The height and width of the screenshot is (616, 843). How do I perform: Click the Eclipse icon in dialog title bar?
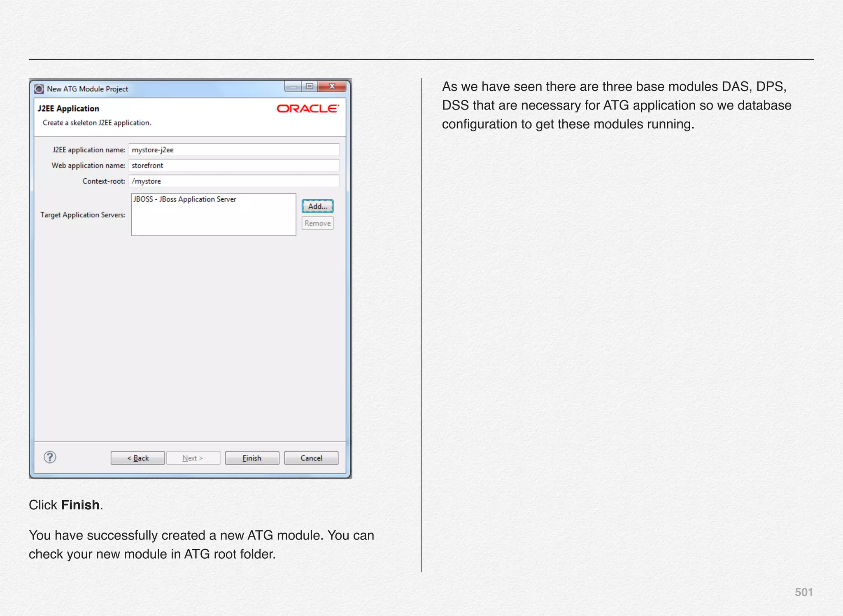[x=39, y=89]
